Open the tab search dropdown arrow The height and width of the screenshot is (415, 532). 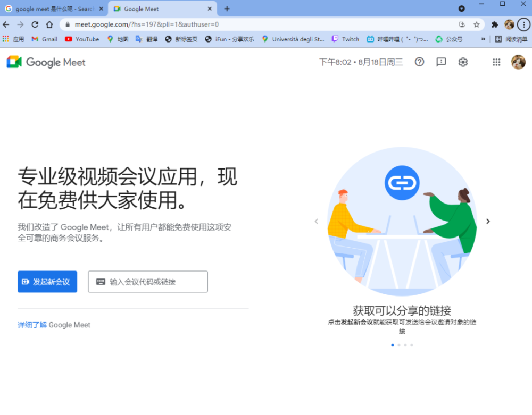(x=461, y=9)
